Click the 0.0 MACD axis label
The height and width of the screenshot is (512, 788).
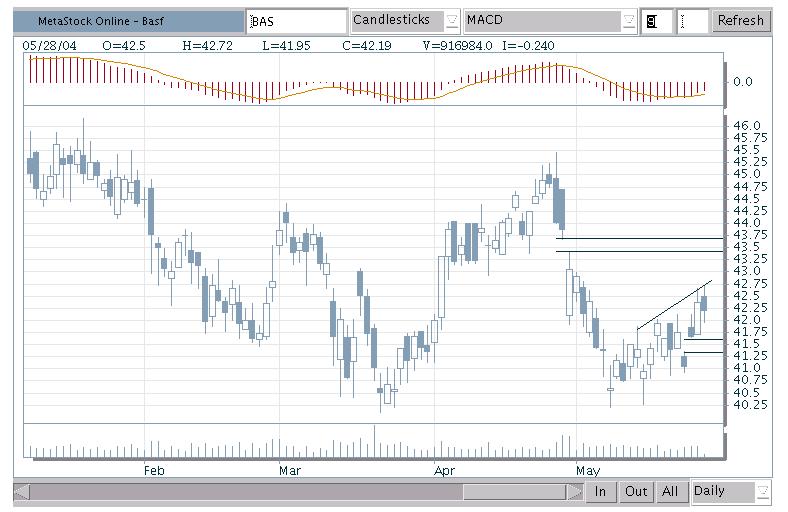(743, 81)
